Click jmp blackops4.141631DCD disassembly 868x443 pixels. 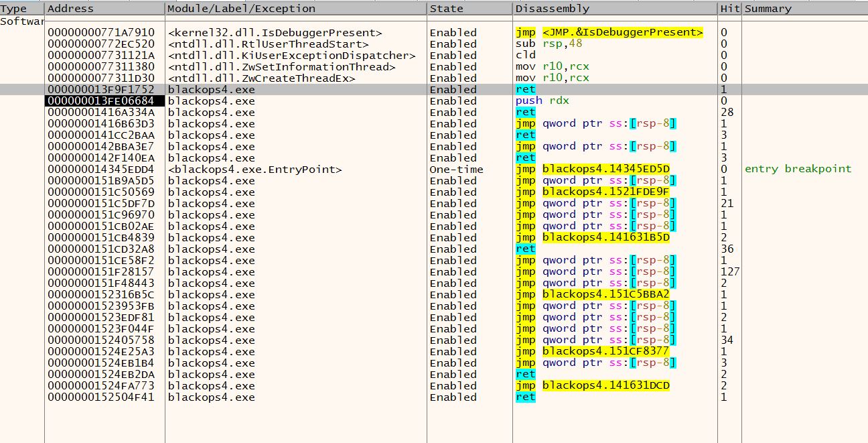pos(593,386)
